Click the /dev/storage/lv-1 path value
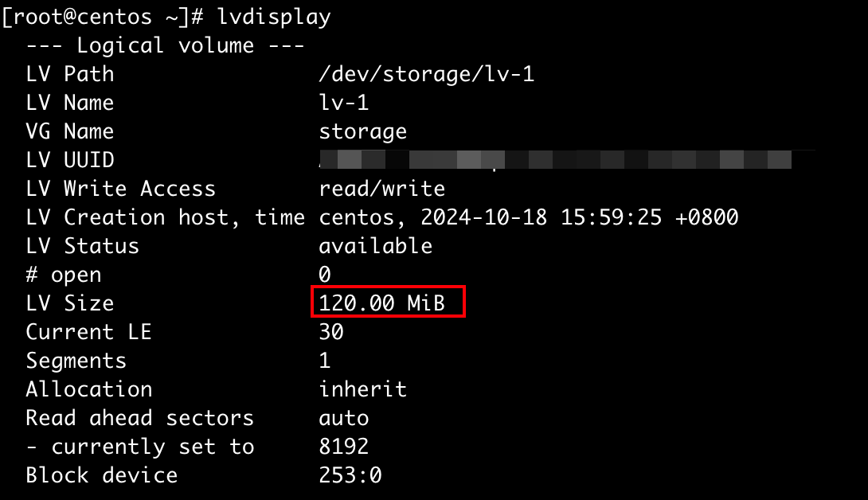This screenshot has width=868, height=500. click(x=426, y=74)
